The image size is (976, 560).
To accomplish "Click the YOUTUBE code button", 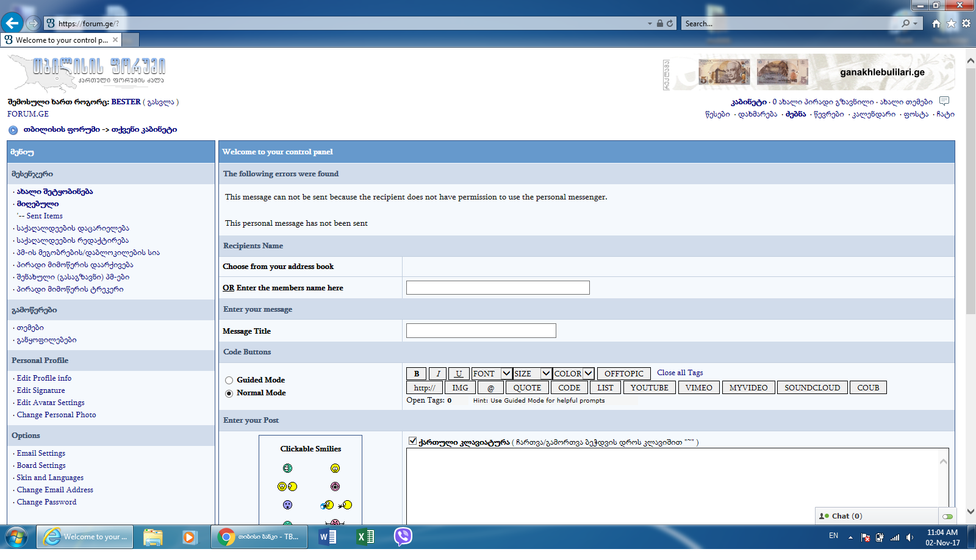I will tap(650, 387).
